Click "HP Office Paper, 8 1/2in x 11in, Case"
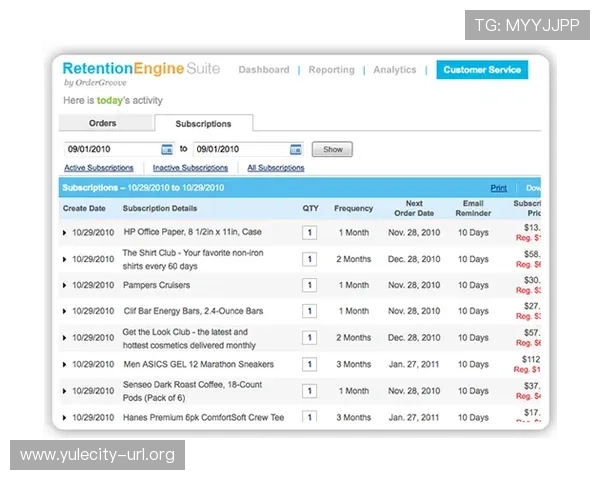This screenshot has width=600, height=480. 192,232
